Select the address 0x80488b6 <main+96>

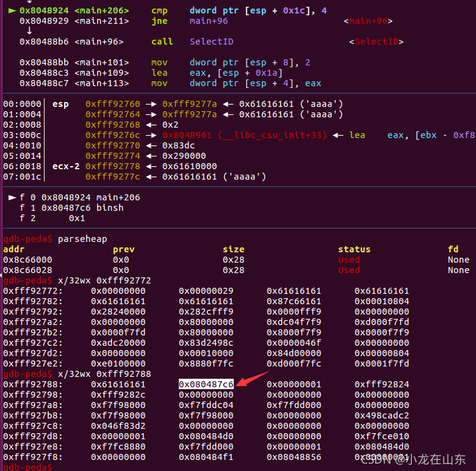pos(71,42)
